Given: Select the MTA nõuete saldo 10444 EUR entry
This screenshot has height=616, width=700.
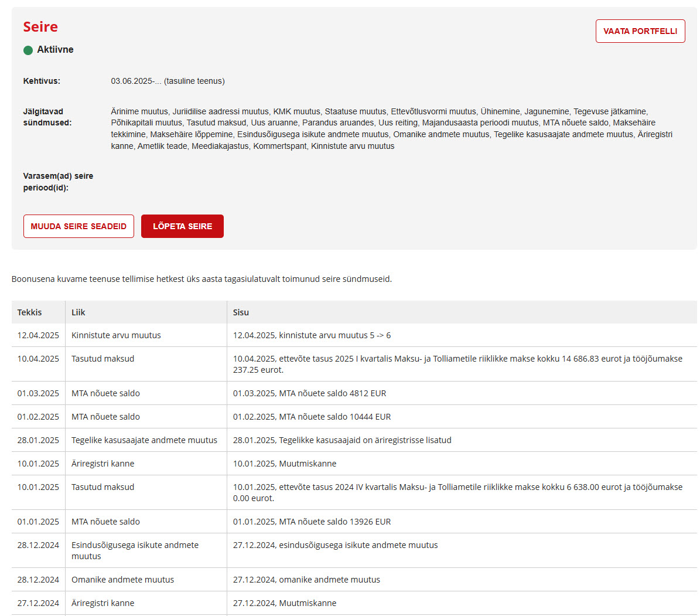Looking at the screenshot, I should 312,417.
